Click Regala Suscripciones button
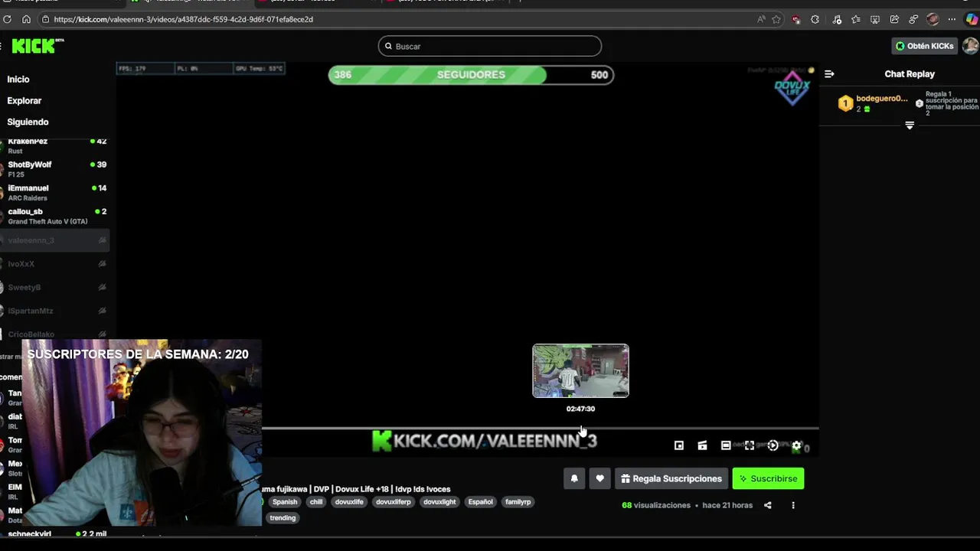Screen dimensions: 980x551 click(671, 478)
